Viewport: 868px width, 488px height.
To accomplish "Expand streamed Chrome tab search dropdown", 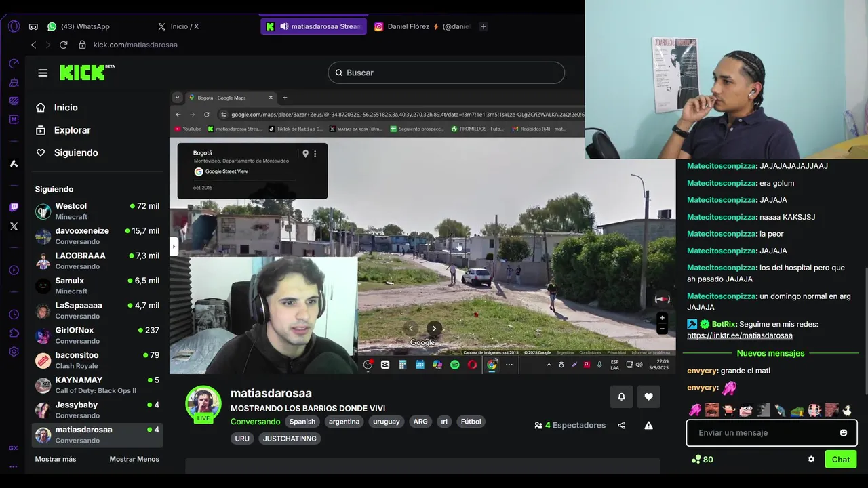I will click(177, 98).
